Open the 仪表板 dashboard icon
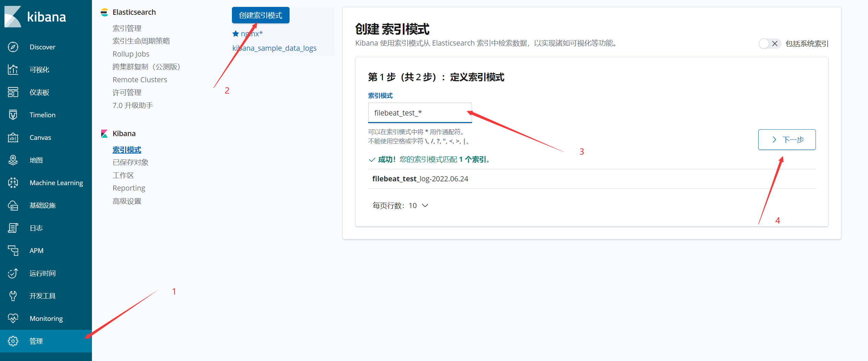This screenshot has width=868, height=361. (13, 92)
